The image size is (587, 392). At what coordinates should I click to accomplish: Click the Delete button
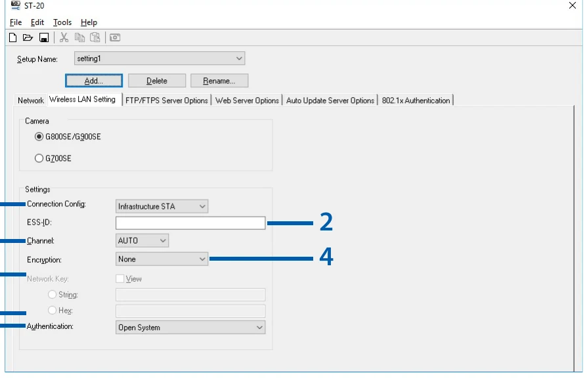157,81
